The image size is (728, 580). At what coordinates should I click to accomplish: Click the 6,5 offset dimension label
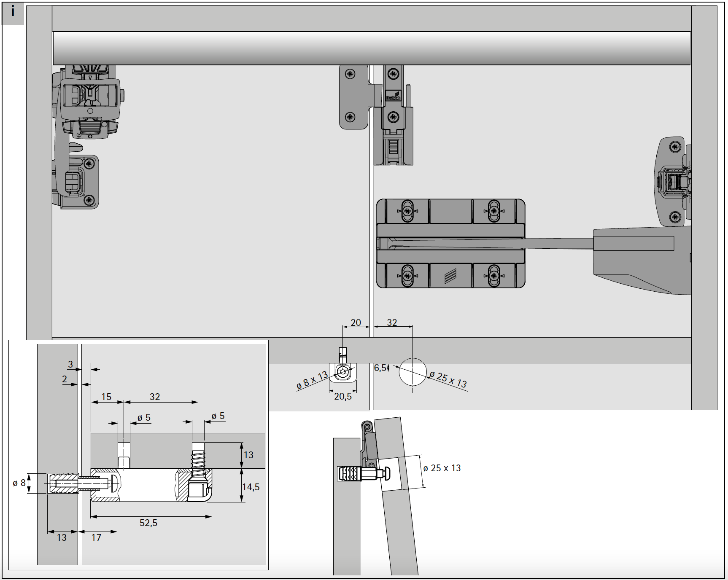(x=380, y=368)
